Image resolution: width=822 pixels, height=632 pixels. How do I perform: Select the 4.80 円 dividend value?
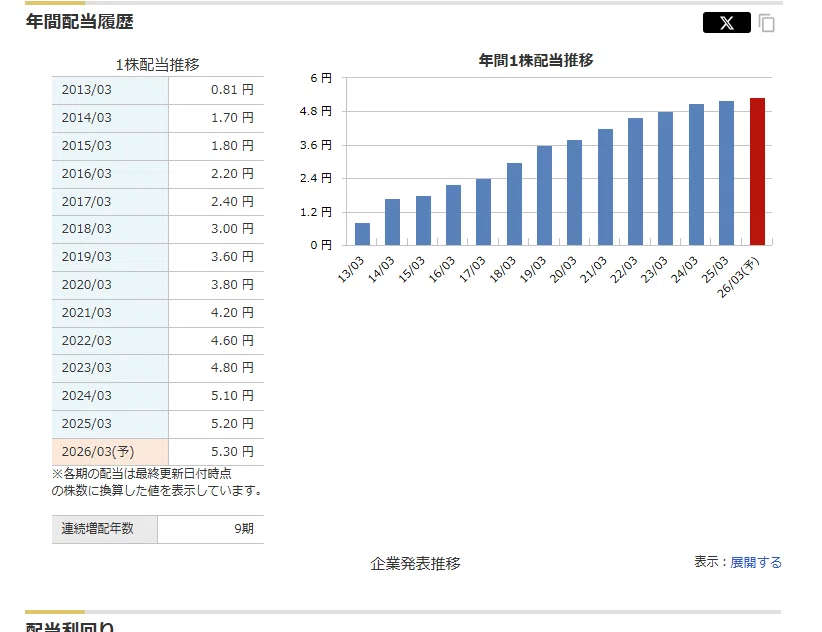click(x=232, y=367)
